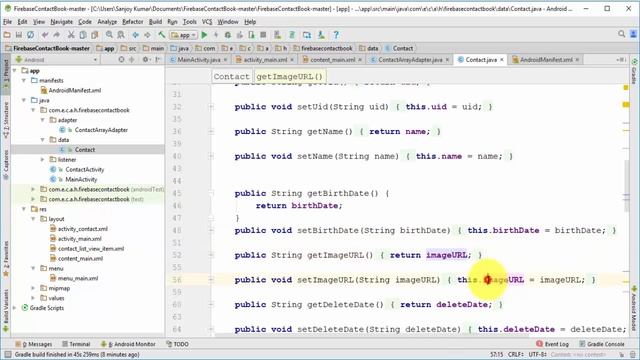This screenshot has width=640, height=360.
Task: Expand the listener package node
Action: [42, 160]
